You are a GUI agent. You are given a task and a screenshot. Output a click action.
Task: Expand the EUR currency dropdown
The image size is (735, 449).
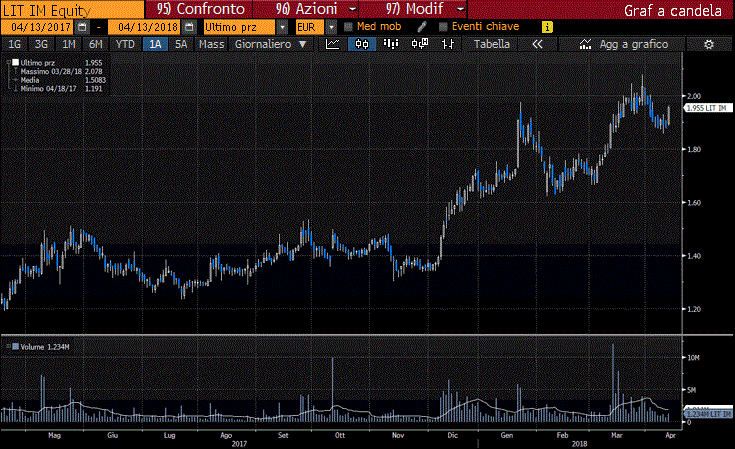click(331, 26)
